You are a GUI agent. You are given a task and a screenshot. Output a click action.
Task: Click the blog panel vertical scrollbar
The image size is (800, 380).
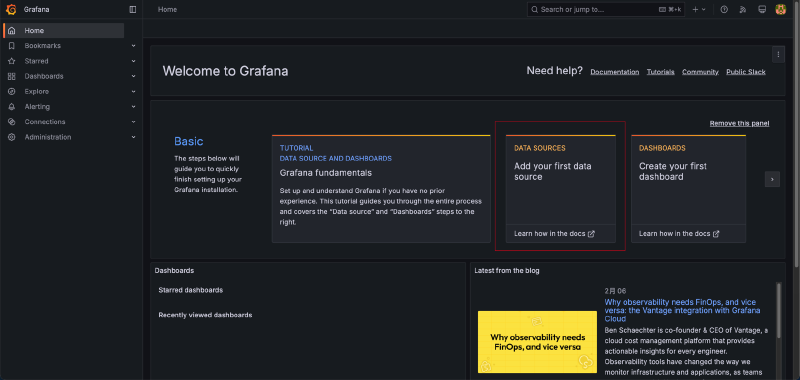coord(779,310)
